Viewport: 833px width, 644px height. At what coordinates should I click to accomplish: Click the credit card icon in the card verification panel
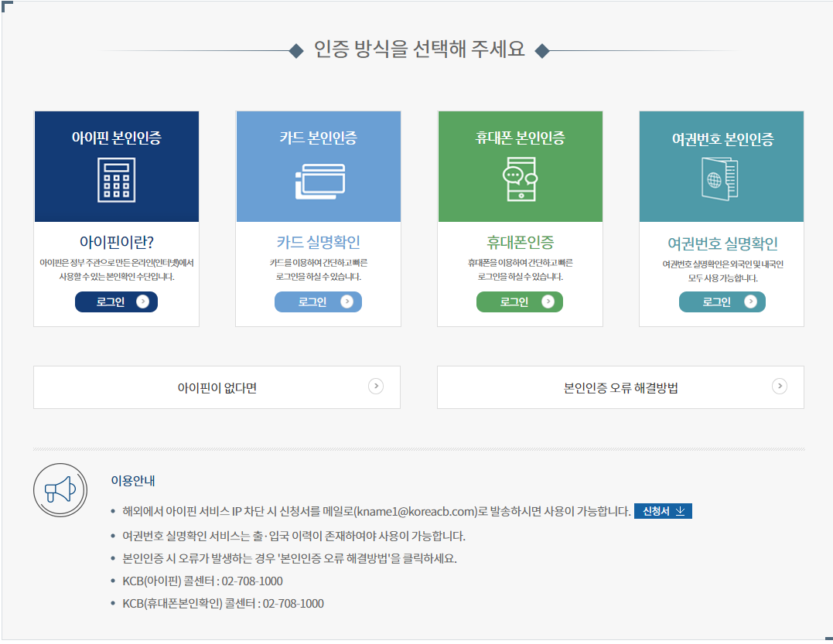(x=320, y=181)
